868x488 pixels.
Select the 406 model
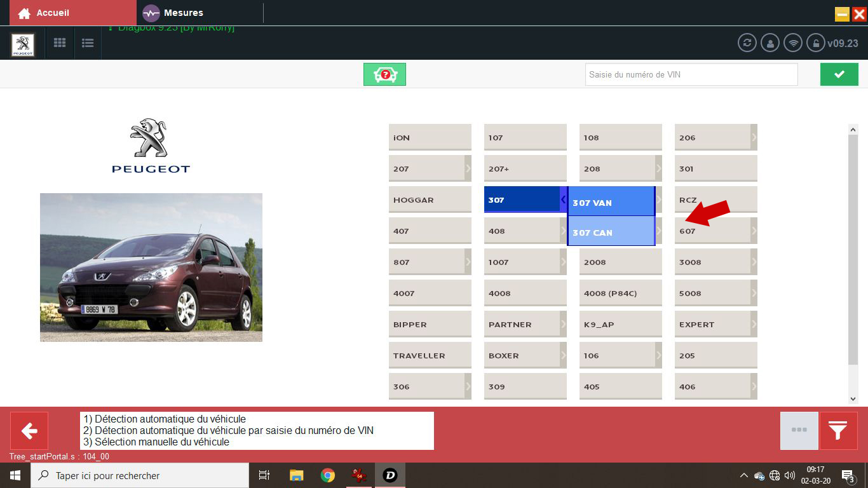click(x=712, y=386)
